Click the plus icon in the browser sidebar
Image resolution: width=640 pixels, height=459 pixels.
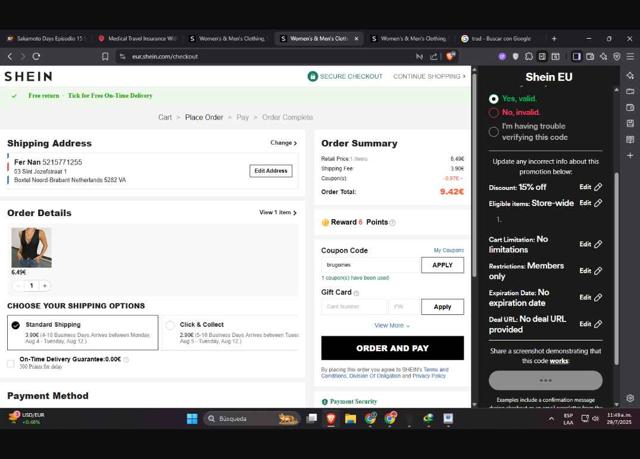630,155
